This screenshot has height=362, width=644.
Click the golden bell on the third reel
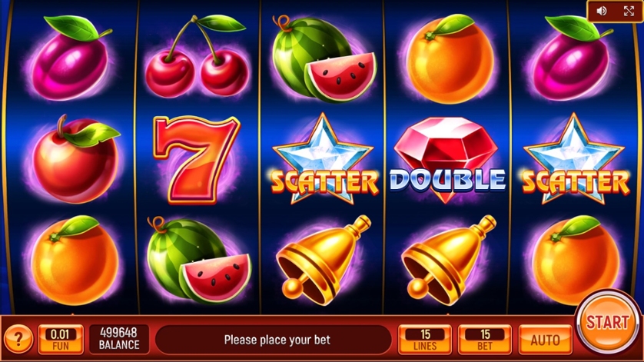(324, 261)
